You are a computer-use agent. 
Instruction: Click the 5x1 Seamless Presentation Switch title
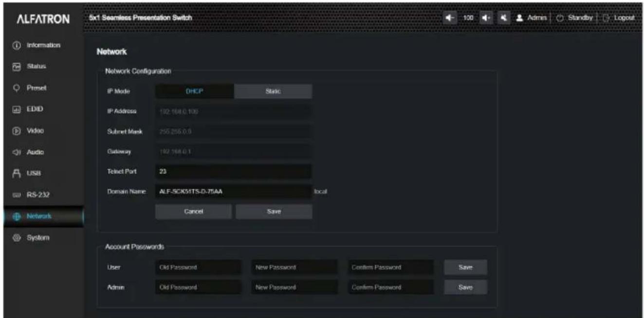coord(140,18)
